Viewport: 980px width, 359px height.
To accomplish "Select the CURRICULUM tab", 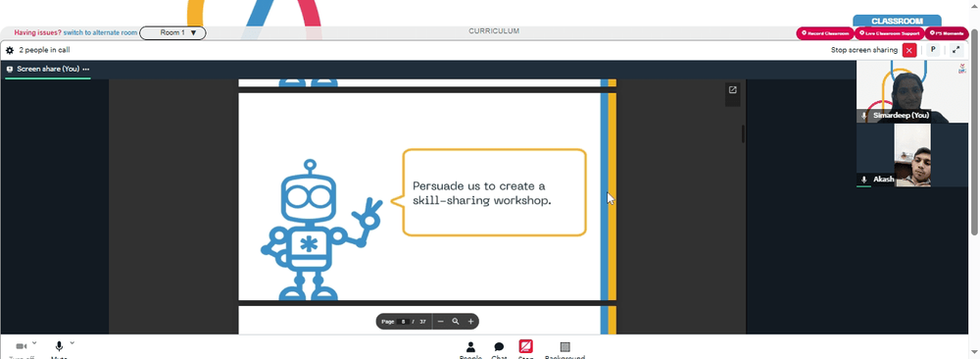I will point(494,31).
